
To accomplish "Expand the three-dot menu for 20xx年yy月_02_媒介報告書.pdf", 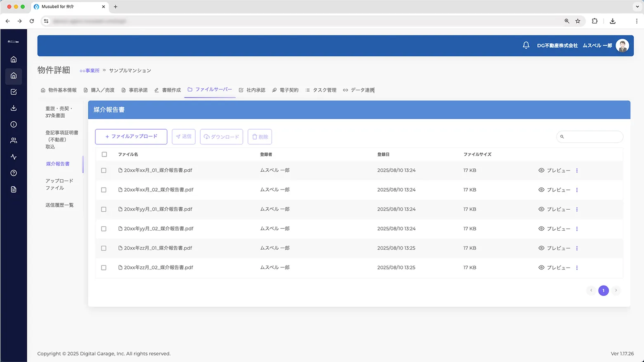I will tap(577, 229).
